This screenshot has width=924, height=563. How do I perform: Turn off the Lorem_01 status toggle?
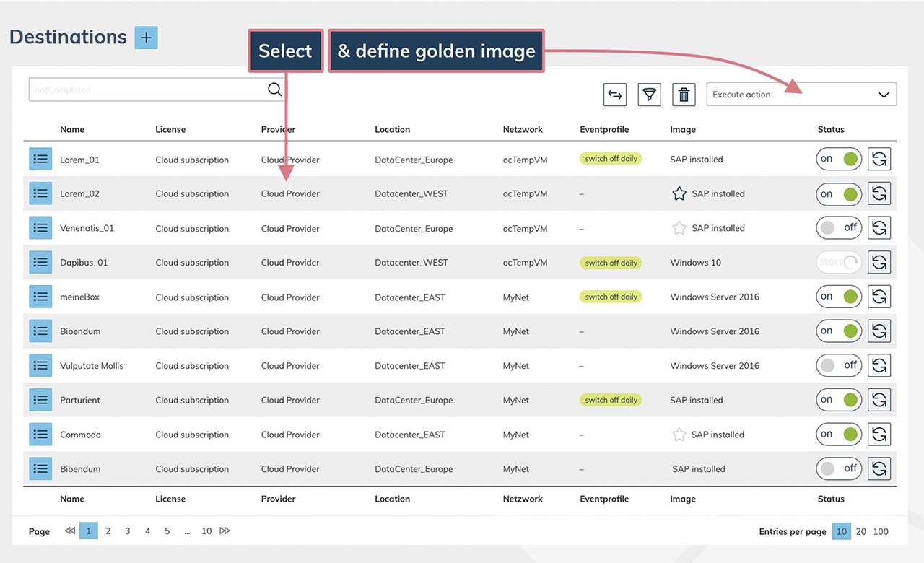point(839,160)
